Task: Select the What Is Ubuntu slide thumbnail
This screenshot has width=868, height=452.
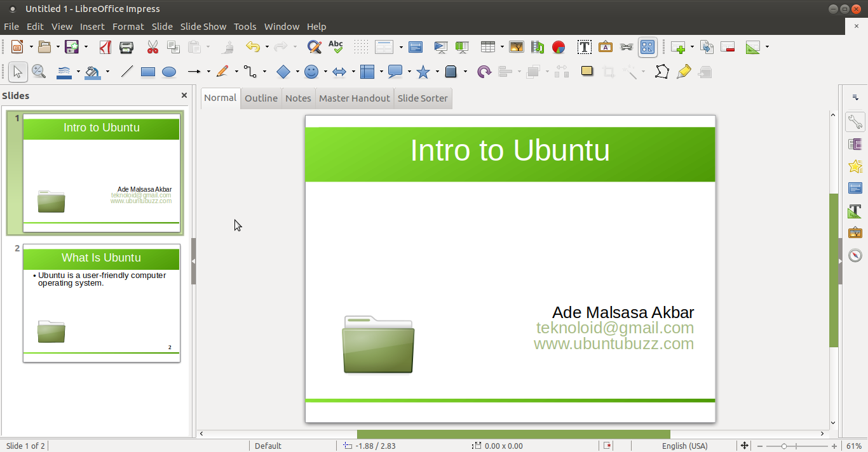Action: [101, 303]
